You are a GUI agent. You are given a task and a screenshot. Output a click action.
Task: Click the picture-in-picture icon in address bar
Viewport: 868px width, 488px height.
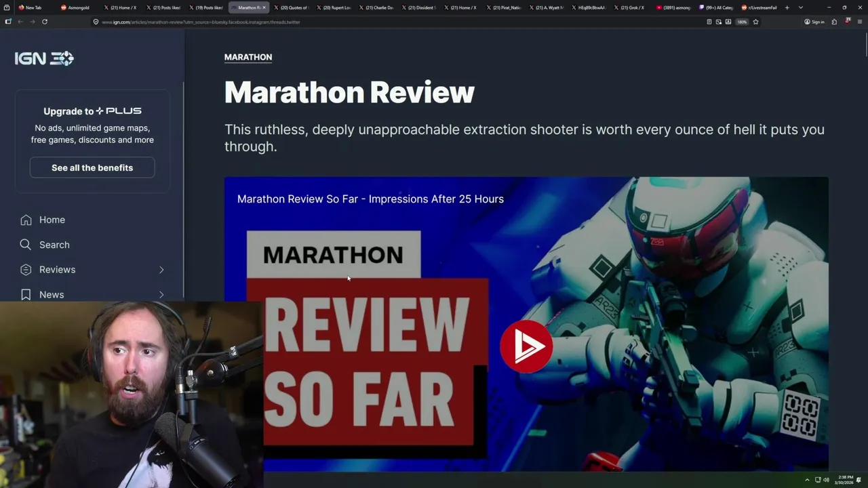(x=719, y=22)
